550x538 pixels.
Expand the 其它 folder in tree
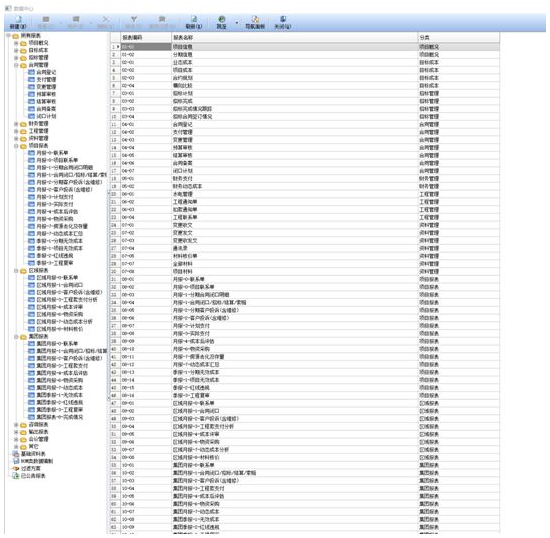[16, 447]
